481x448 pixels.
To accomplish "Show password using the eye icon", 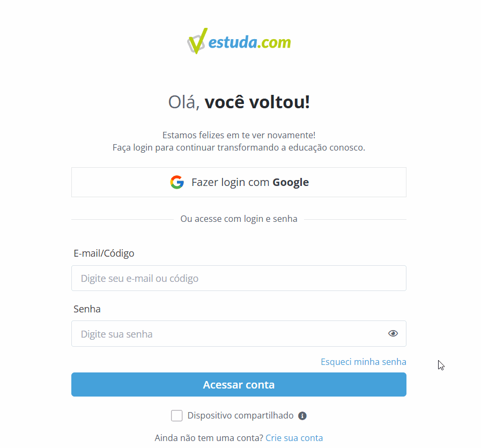I will [393, 333].
